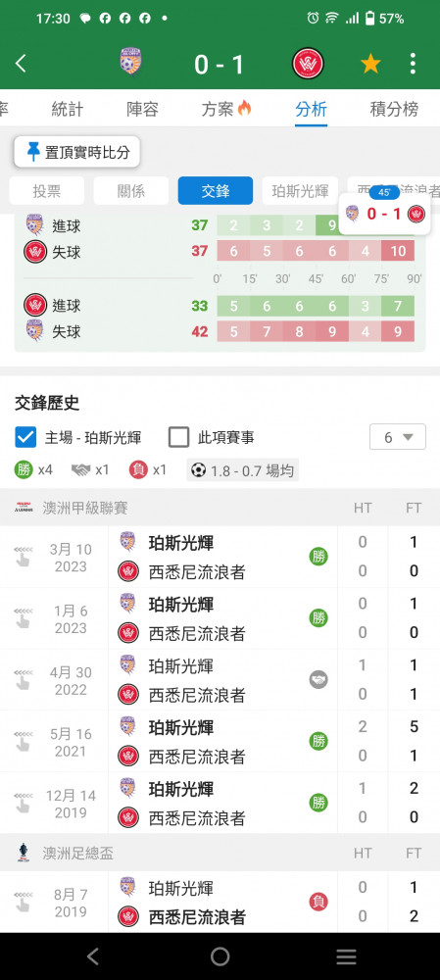Tap the back arrow in header
Image resolution: width=440 pixels, height=980 pixels.
[21, 64]
